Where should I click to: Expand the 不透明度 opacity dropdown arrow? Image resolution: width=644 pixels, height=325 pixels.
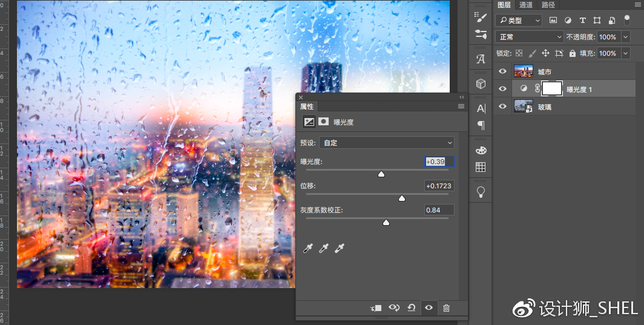[625, 37]
